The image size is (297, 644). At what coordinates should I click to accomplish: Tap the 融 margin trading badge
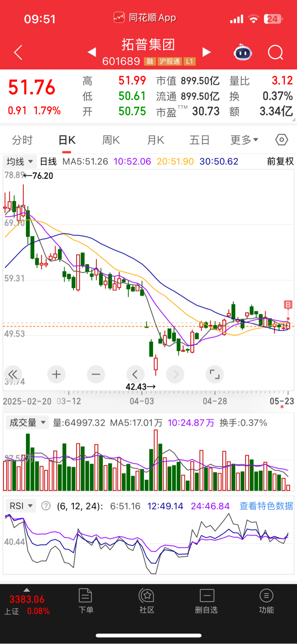point(150,61)
